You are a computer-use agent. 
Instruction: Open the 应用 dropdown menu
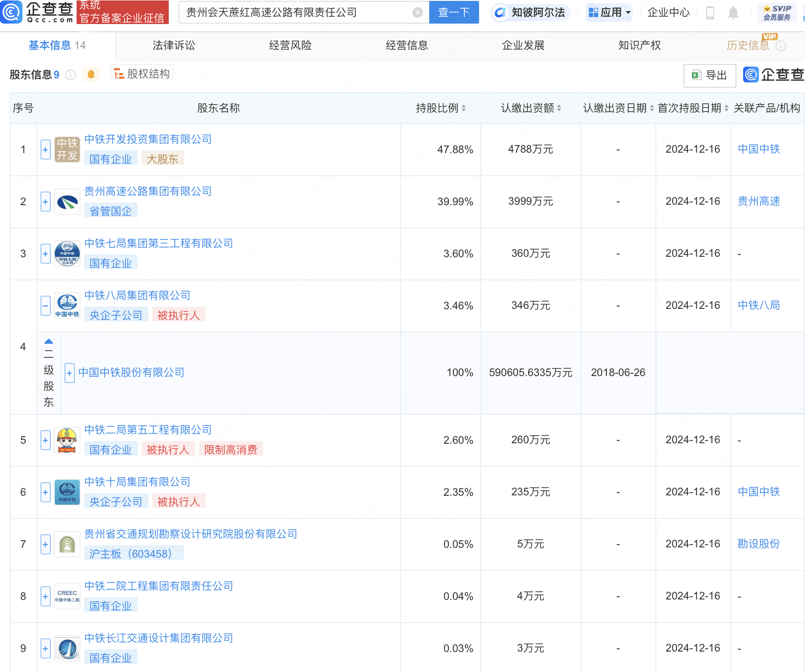click(x=610, y=12)
